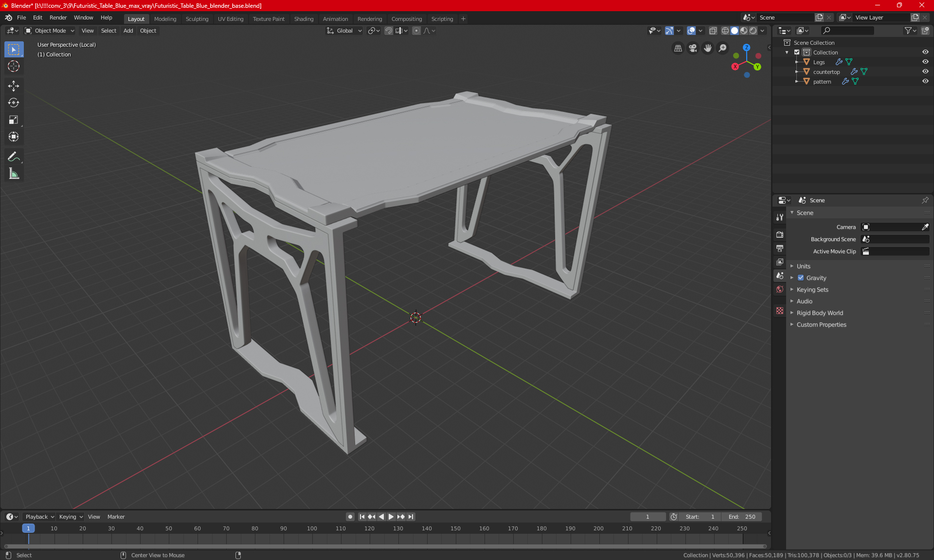Hide the Legs object in viewport
934x560 pixels.
click(925, 62)
